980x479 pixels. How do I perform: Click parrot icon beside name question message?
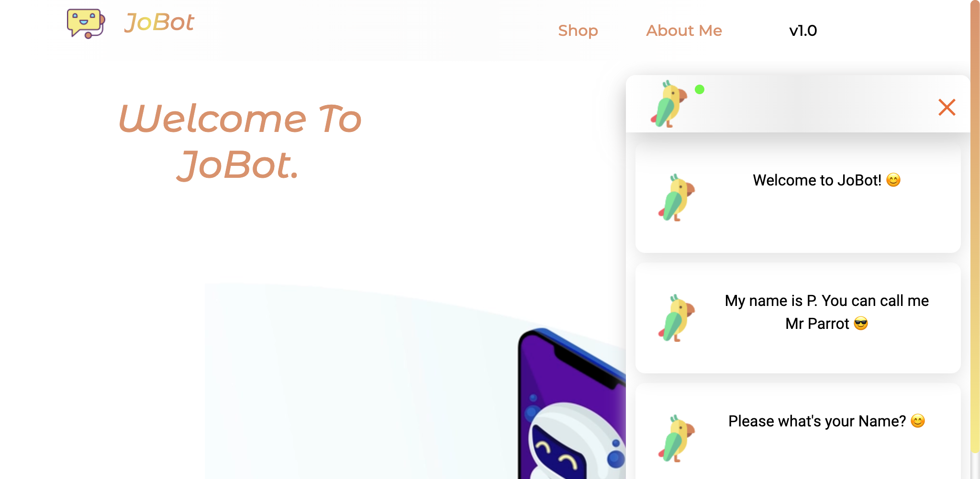pos(676,438)
